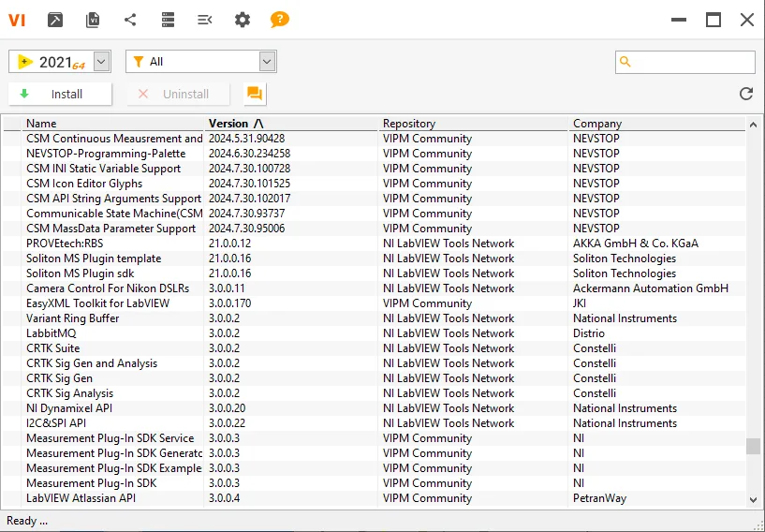Click the orange chat feedback icon
765x532 pixels.
click(x=255, y=94)
